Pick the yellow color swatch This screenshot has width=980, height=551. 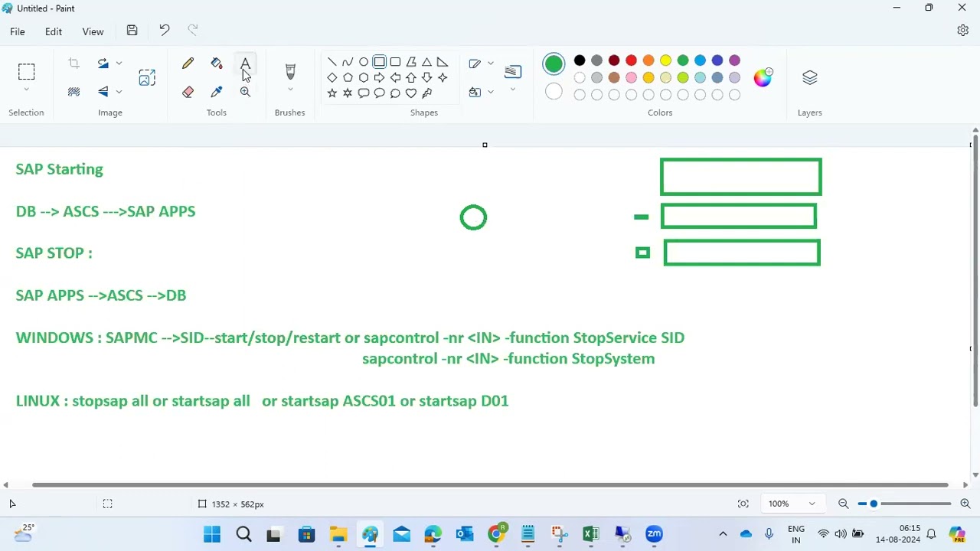[x=665, y=60]
